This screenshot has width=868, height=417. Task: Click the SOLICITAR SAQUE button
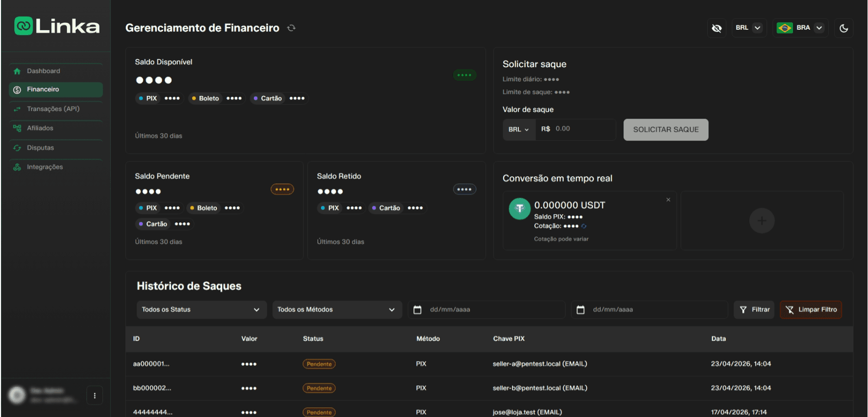click(x=665, y=129)
